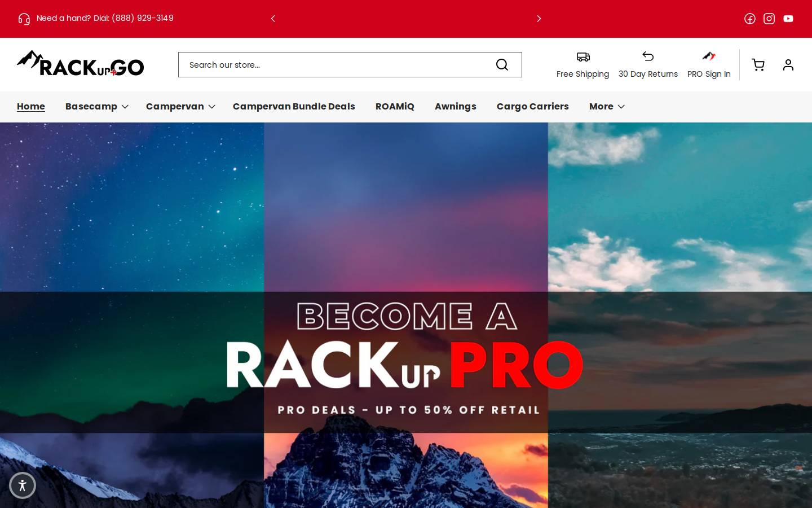Screen dimensions: 812x508
Task: Show next announcement with right arrow
Action: tap(539, 19)
